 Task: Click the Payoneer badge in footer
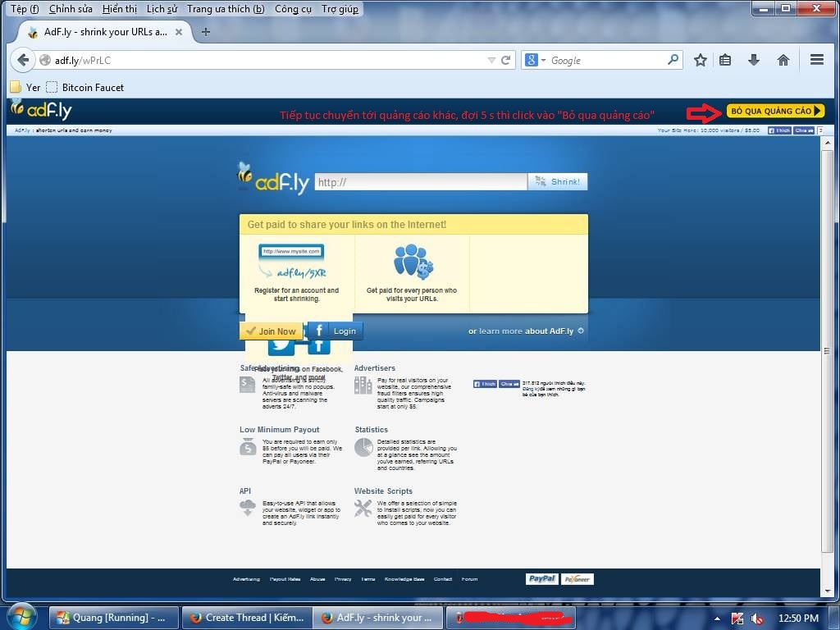[x=577, y=579]
